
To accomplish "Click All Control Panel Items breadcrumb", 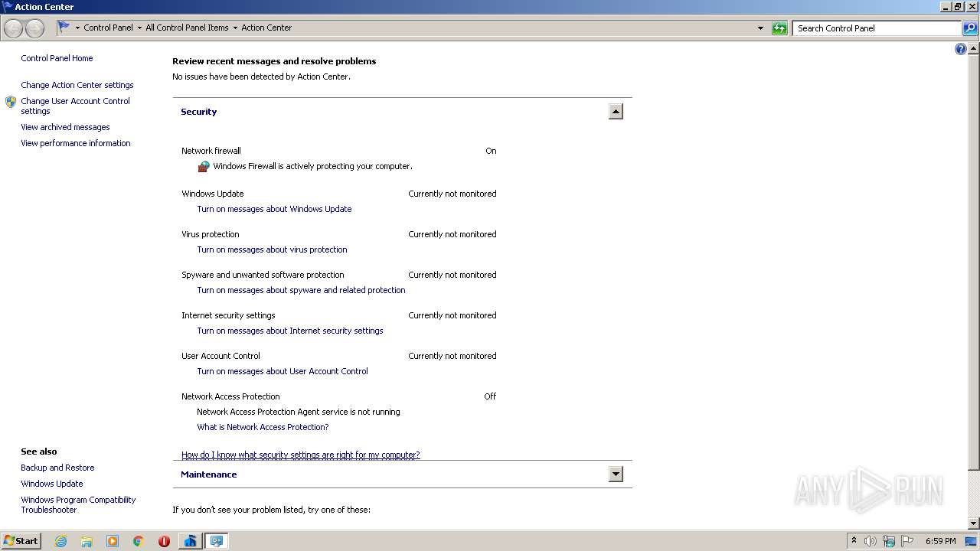I will [x=187, y=28].
